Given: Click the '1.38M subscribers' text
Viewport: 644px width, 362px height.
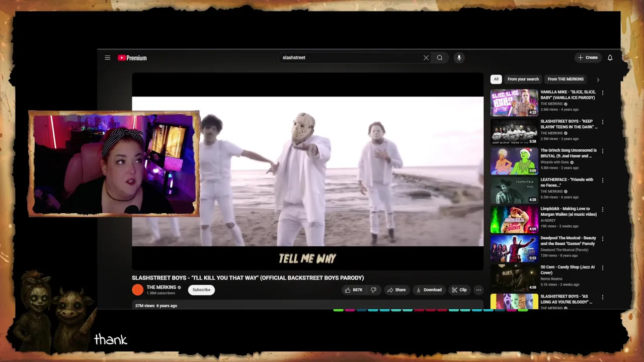Looking at the screenshot, I should (161, 293).
